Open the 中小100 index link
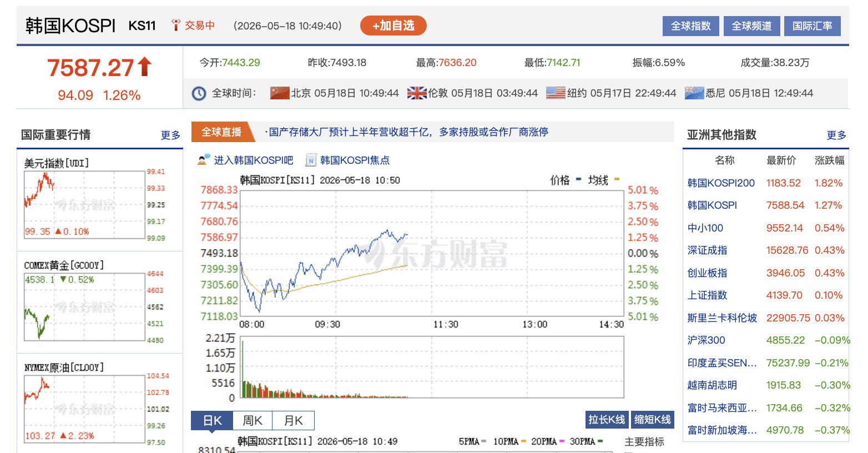868x453 pixels. [x=705, y=228]
